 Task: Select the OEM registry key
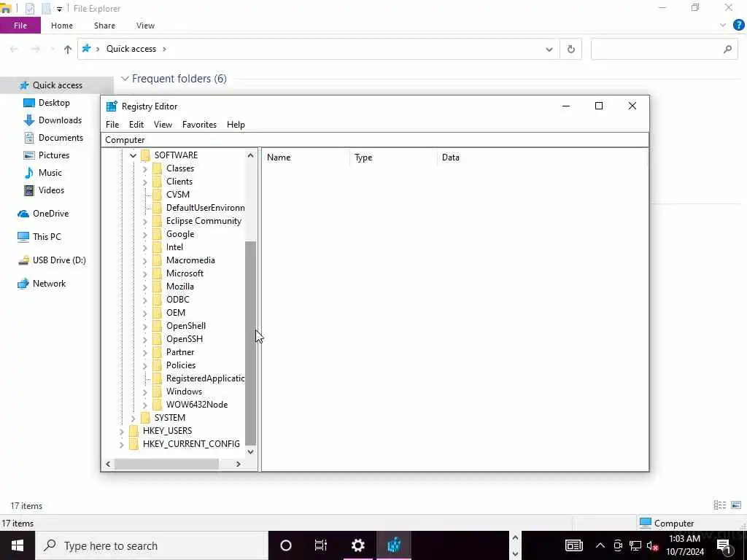point(176,313)
